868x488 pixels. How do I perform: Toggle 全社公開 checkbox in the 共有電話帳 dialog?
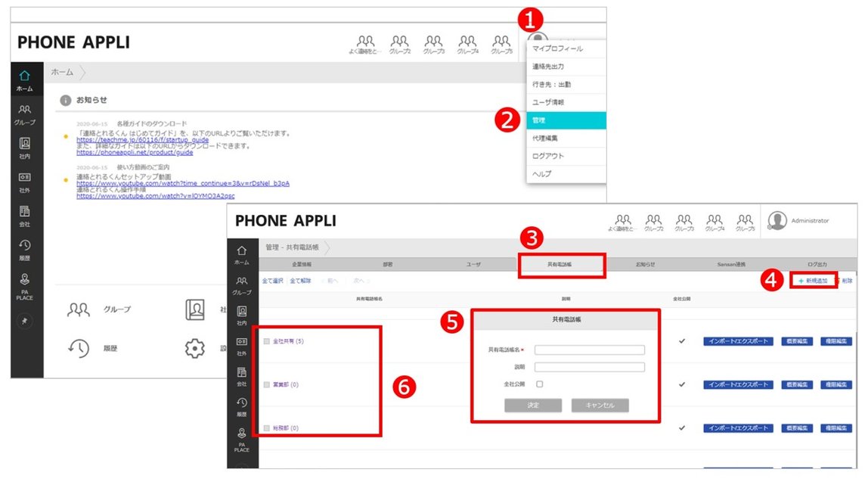click(540, 384)
